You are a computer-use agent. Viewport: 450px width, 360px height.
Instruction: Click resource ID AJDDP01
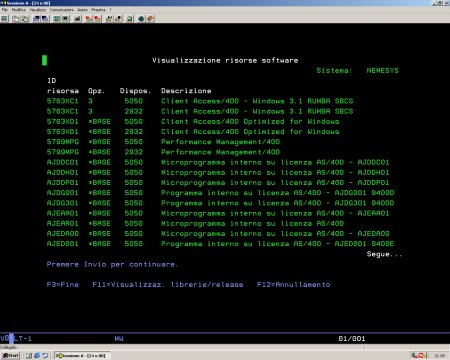pyautogui.click(x=62, y=183)
